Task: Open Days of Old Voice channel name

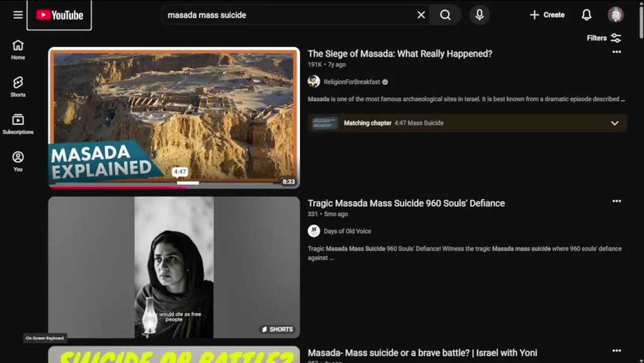Action: [x=347, y=231]
